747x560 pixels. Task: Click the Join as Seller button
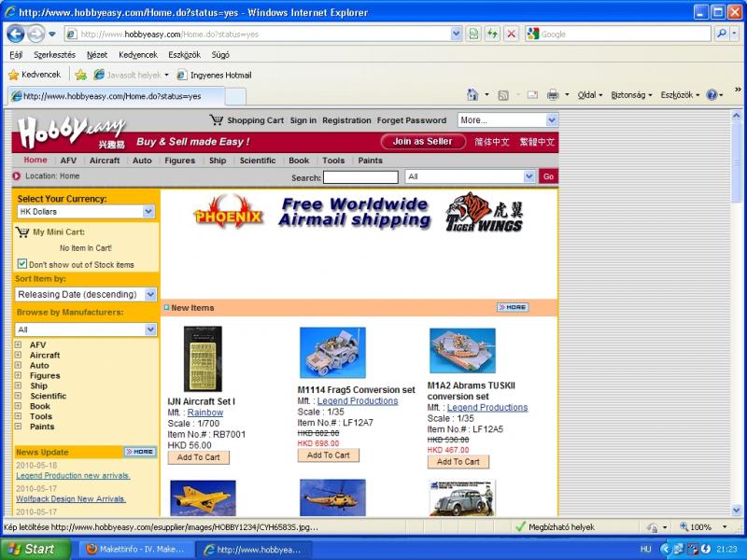422,142
